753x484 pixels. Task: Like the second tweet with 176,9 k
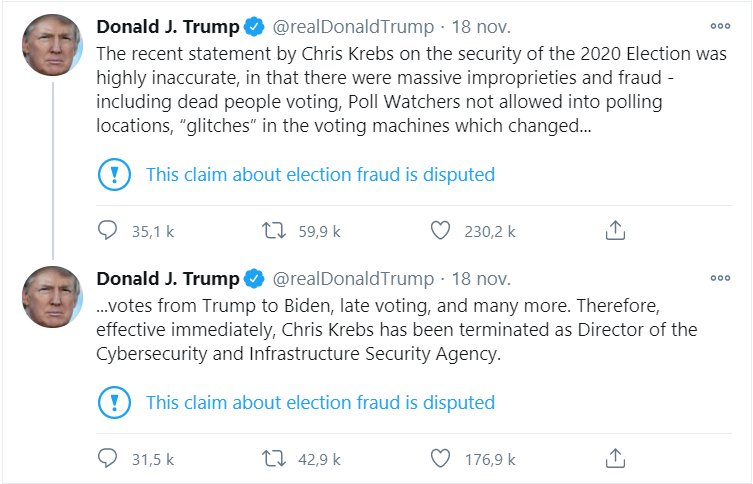(x=440, y=459)
